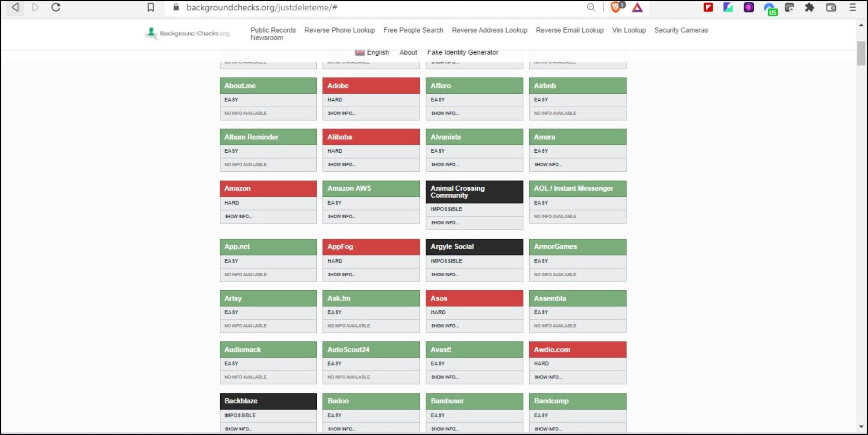Open Brave Shields lion icon
The width and height of the screenshot is (868, 435).
click(x=617, y=7)
